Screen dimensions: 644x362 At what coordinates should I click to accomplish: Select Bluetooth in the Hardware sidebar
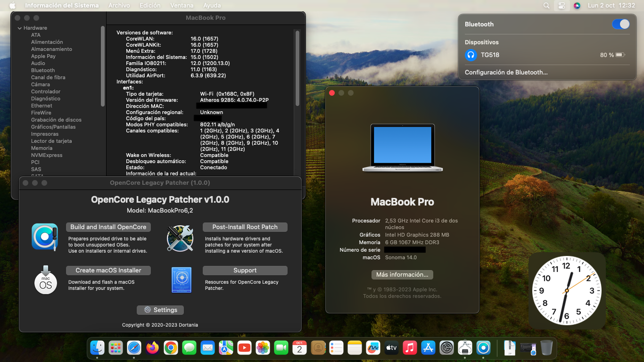(x=43, y=70)
